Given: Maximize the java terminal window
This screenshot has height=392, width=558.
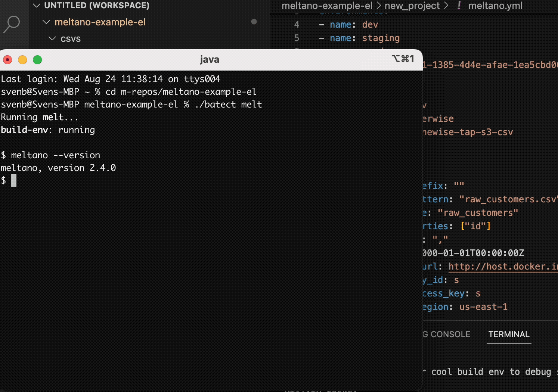Looking at the screenshot, I should (x=37, y=60).
